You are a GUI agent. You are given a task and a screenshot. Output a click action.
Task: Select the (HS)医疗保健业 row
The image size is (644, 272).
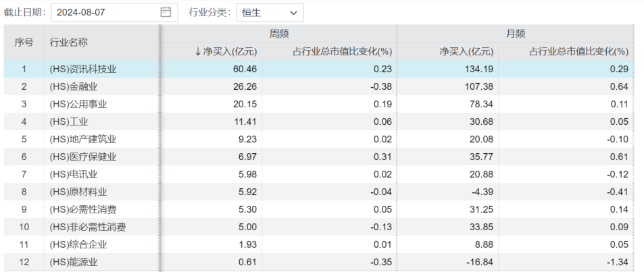[83, 157]
